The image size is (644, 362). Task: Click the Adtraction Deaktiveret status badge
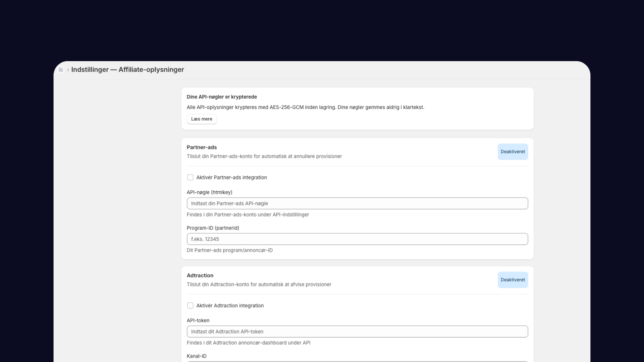point(513,280)
